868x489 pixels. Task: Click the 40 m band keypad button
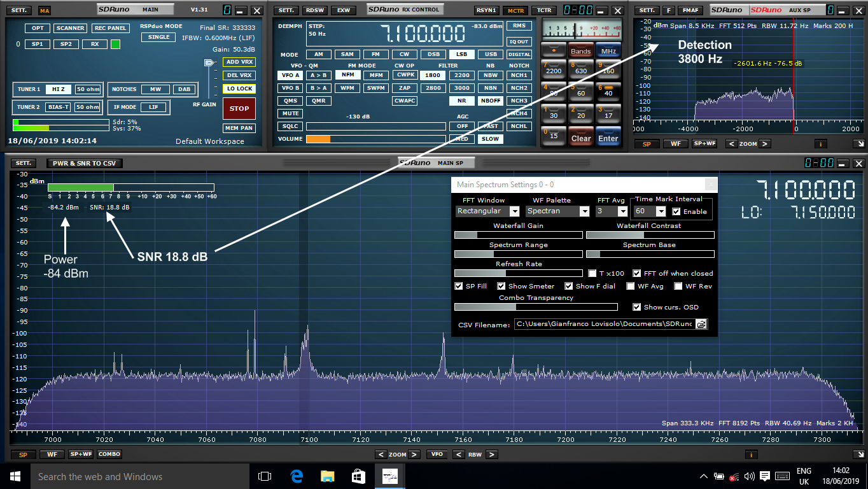tap(608, 90)
